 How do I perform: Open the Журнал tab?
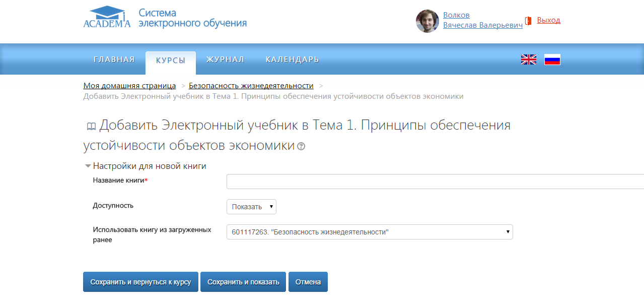pyautogui.click(x=225, y=59)
